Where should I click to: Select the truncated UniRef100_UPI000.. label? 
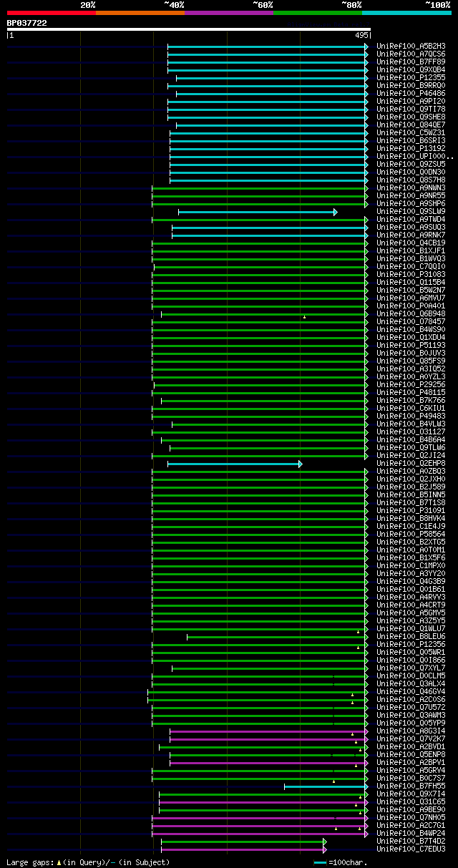415,156
